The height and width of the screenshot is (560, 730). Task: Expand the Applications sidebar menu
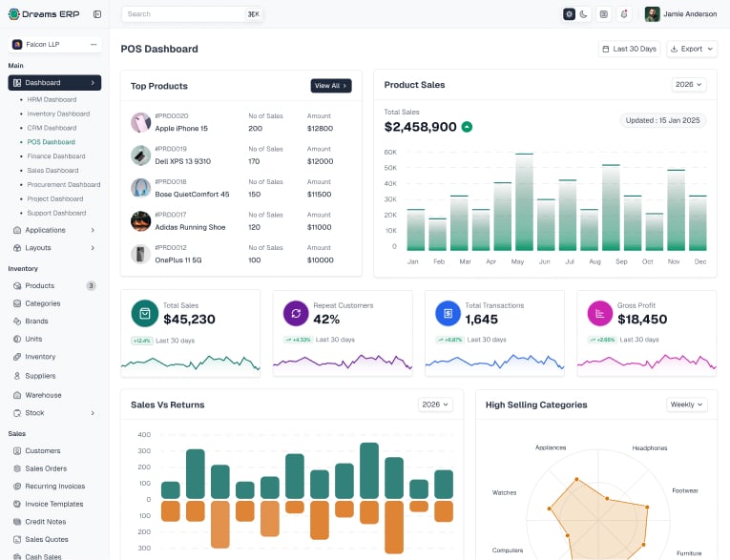(54, 230)
